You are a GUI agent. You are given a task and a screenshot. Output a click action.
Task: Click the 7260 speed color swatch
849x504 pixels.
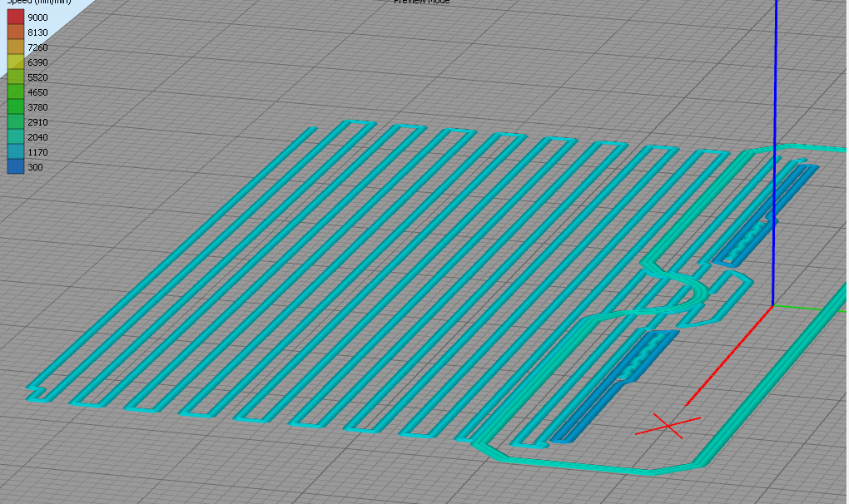pos(16,47)
